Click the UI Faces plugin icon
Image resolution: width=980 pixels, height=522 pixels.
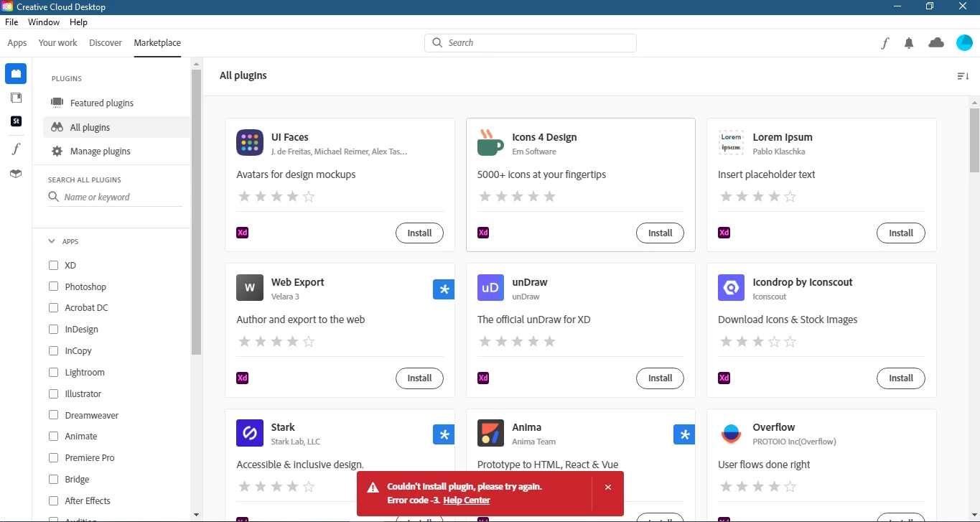click(250, 143)
